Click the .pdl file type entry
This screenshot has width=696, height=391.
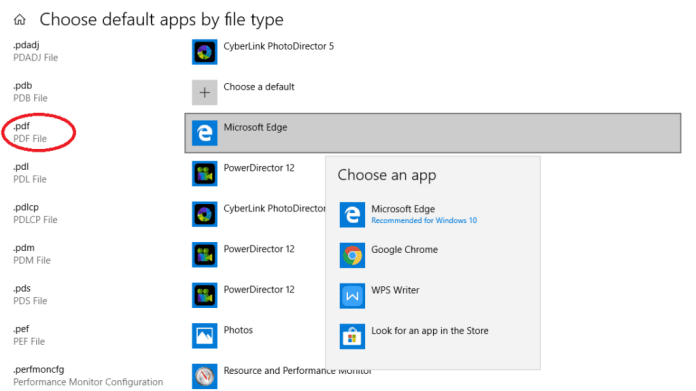(30, 173)
